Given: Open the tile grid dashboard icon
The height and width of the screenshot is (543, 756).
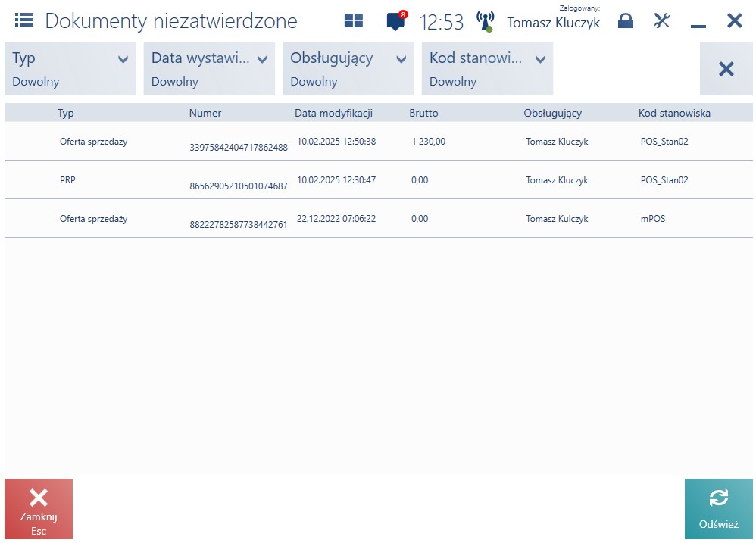Looking at the screenshot, I should (354, 20).
